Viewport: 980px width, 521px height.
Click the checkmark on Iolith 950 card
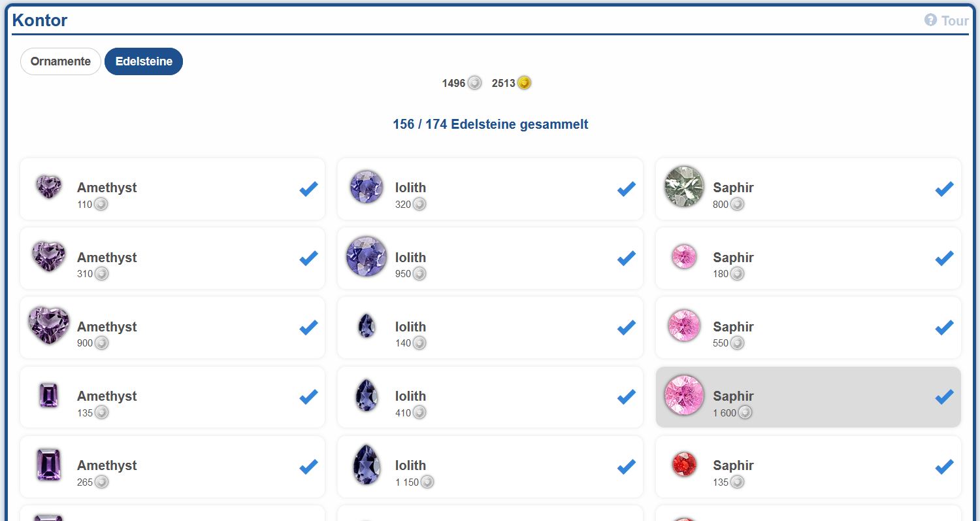point(626,258)
